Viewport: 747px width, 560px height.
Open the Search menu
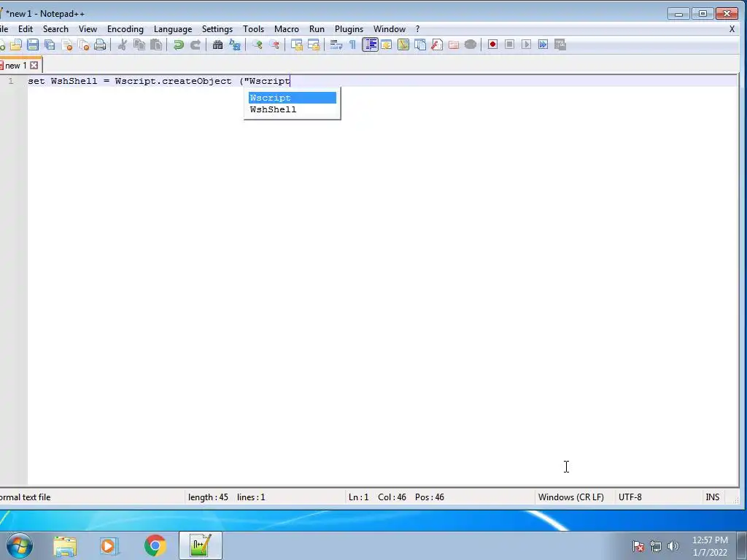pos(55,29)
